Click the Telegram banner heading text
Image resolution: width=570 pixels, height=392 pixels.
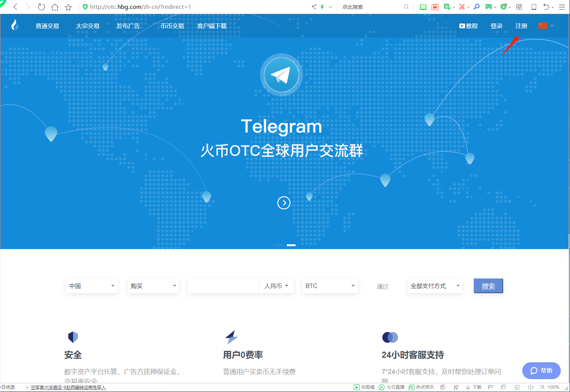281,126
